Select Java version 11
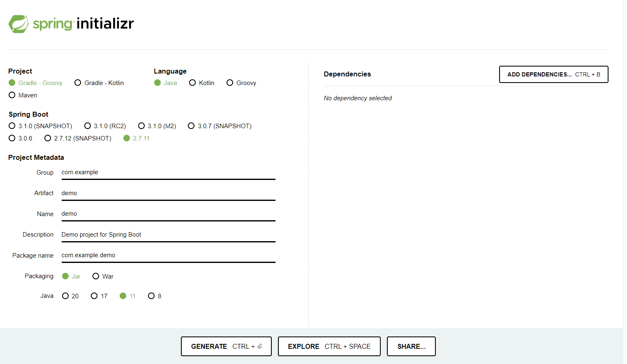Screen dimensions: 627x364 (x=127, y=296)
